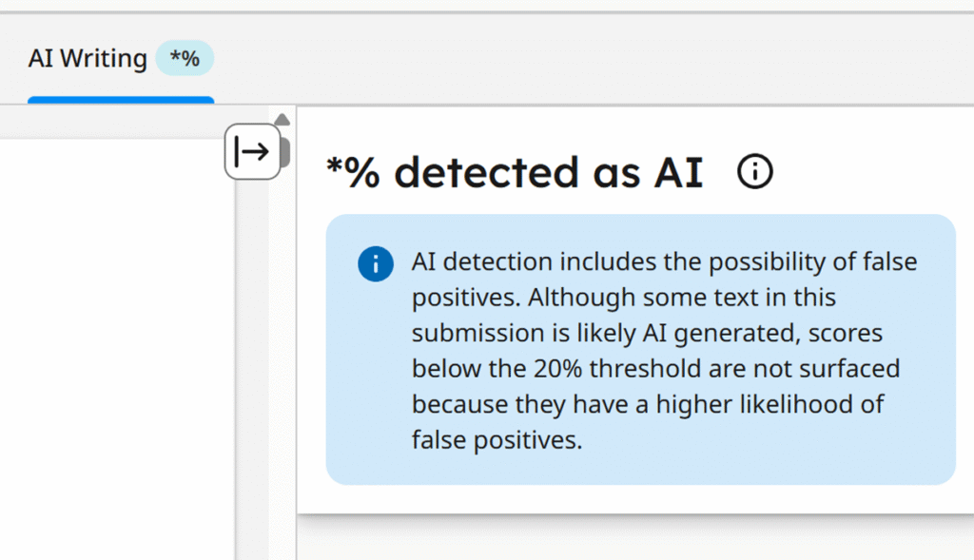The image size is (974, 560).
Task: Click the 'AI detection includes the possibility' line
Action: coord(664,261)
